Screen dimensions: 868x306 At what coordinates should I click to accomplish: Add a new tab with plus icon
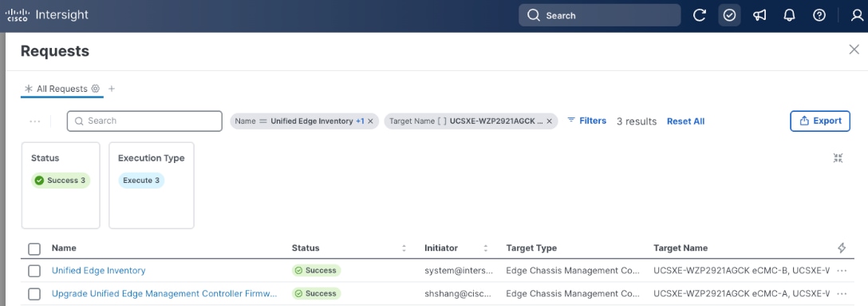[111, 89]
